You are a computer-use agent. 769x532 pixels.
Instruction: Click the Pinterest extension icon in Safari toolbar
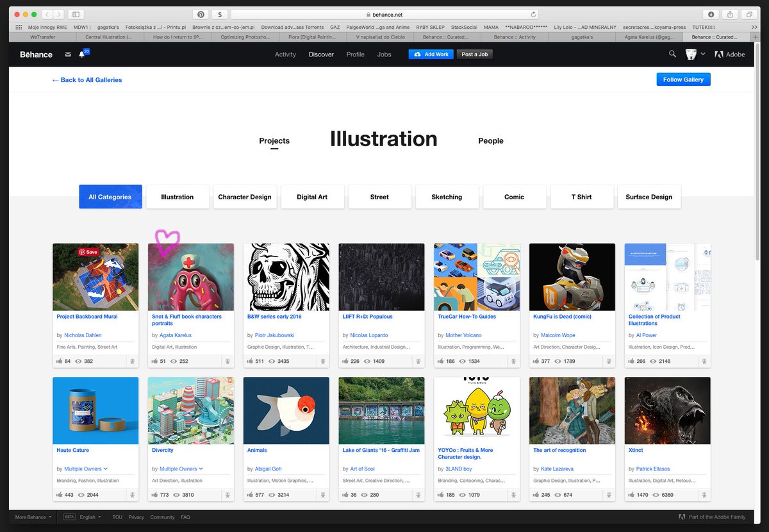pyautogui.click(x=201, y=14)
